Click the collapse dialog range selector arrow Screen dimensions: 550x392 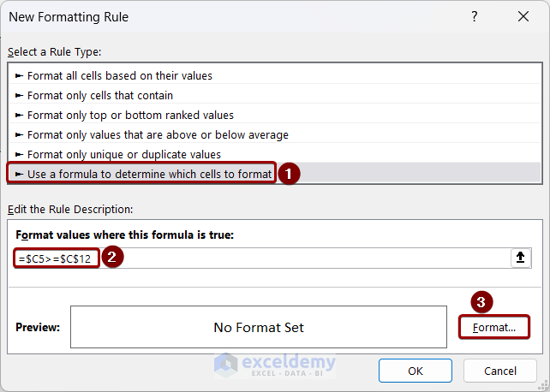coord(520,258)
